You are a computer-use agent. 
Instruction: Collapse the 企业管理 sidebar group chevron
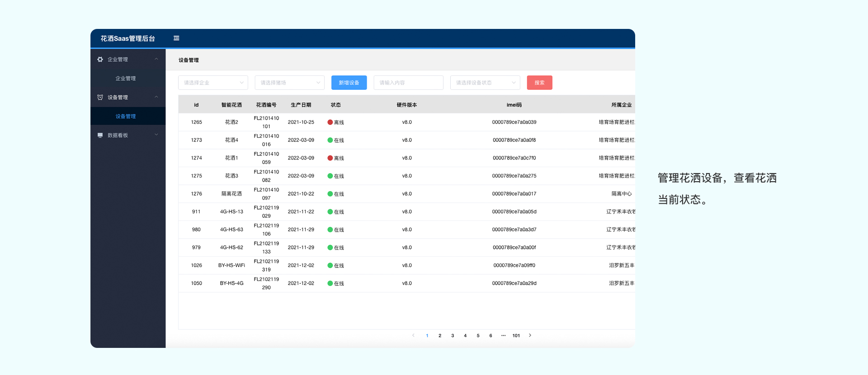(x=156, y=59)
